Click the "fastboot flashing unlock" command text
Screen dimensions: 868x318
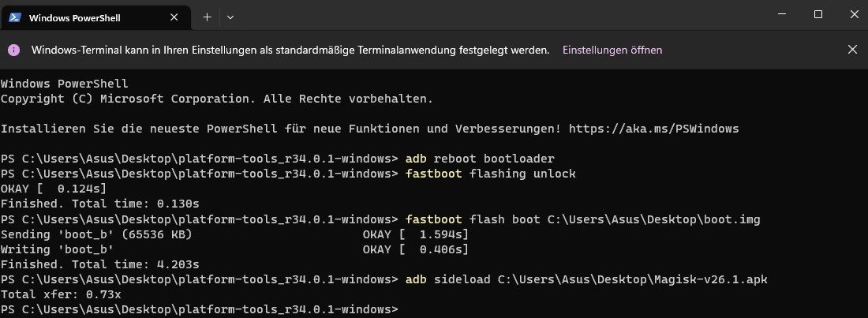pyautogui.click(x=490, y=174)
